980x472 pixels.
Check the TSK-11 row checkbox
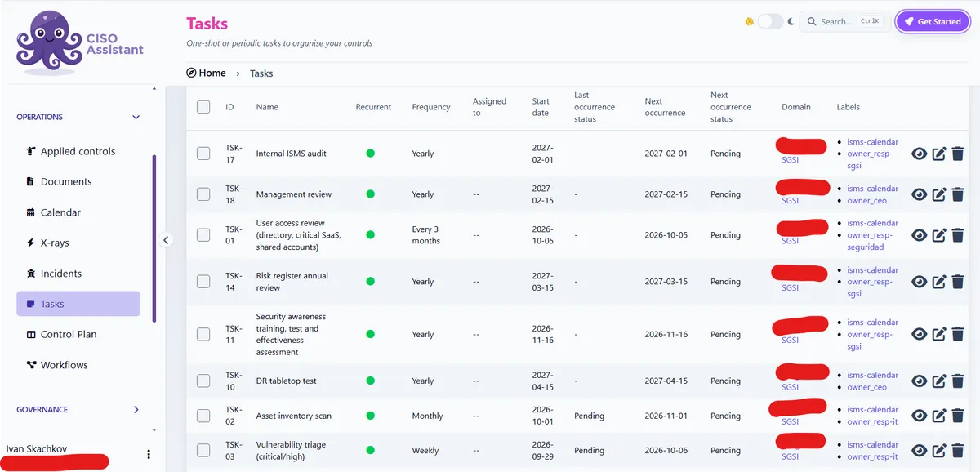[x=203, y=334]
